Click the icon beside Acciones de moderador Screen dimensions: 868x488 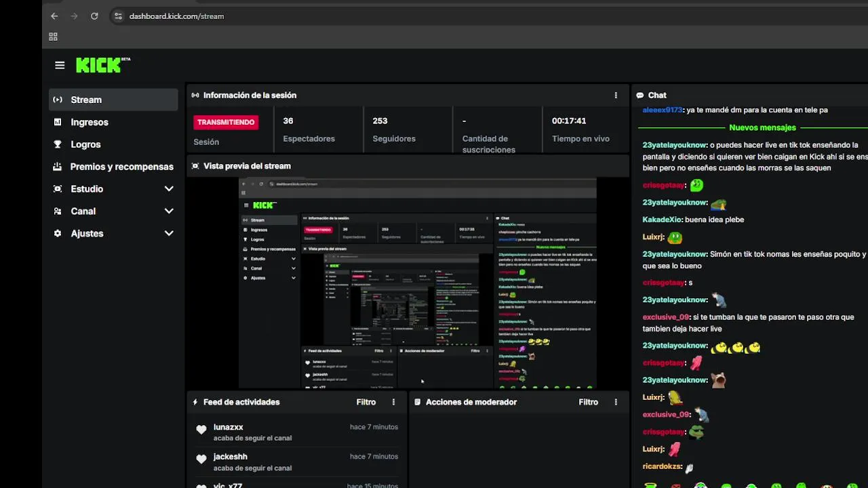pos(418,402)
